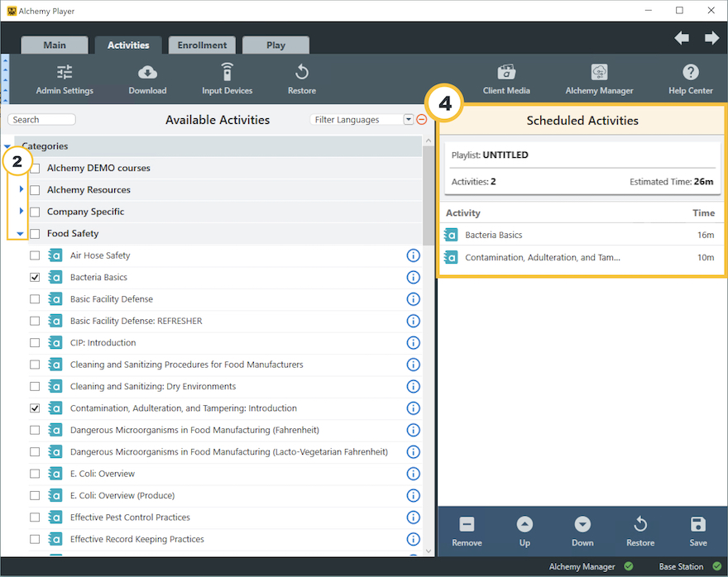Click the Search input field
This screenshot has height=577, width=728.
click(43, 120)
